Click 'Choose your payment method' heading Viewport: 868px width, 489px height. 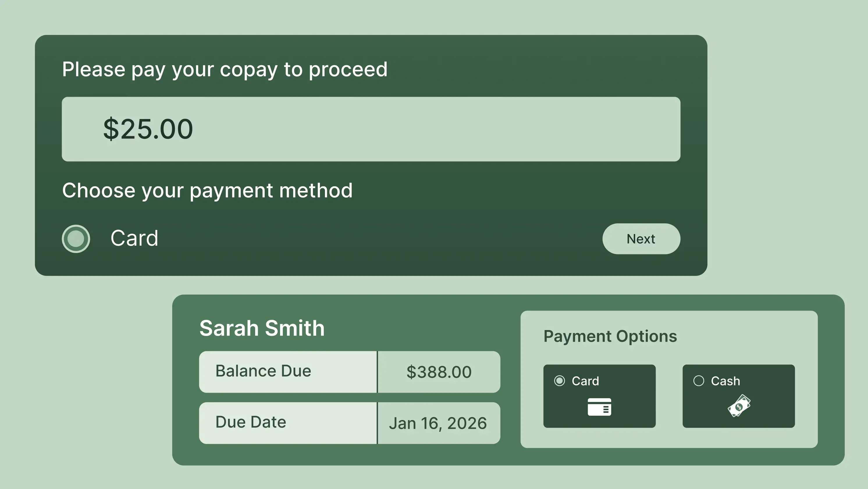coord(207,191)
